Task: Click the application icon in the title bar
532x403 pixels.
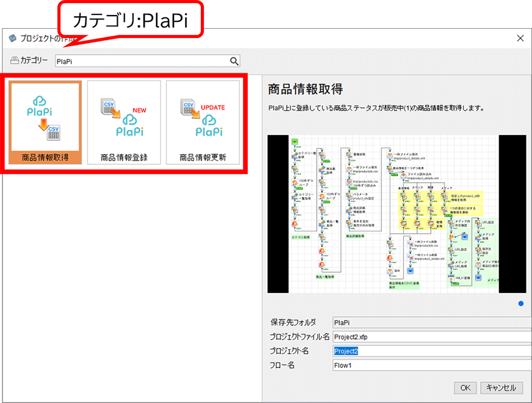Action: pyautogui.click(x=12, y=38)
